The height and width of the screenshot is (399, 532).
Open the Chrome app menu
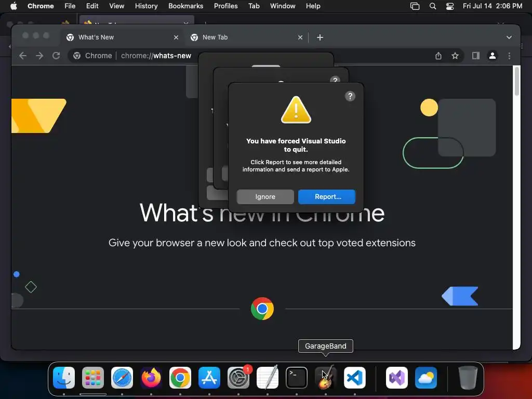click(x=41, y=6)
